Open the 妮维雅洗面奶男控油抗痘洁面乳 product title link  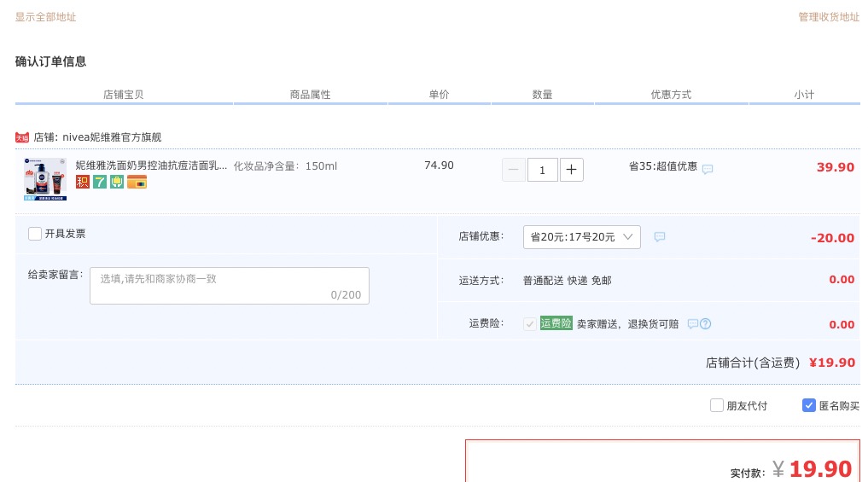click(151, 166)
